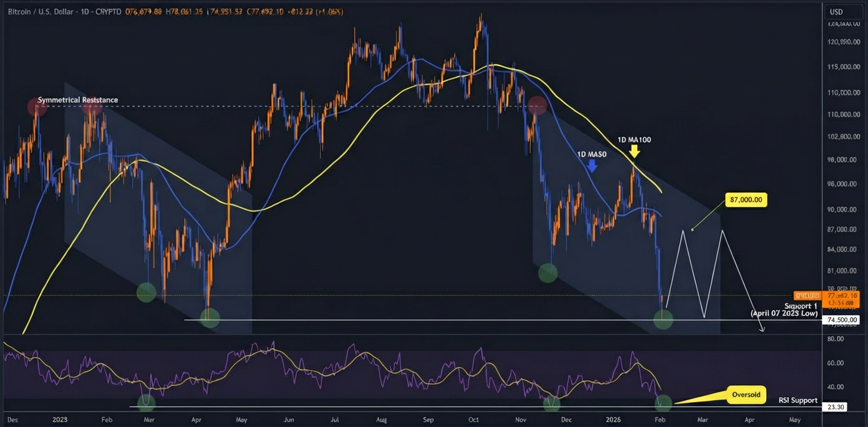Click the 23.30 RSI axis label

pyautogui.click(x=836, y=406)
